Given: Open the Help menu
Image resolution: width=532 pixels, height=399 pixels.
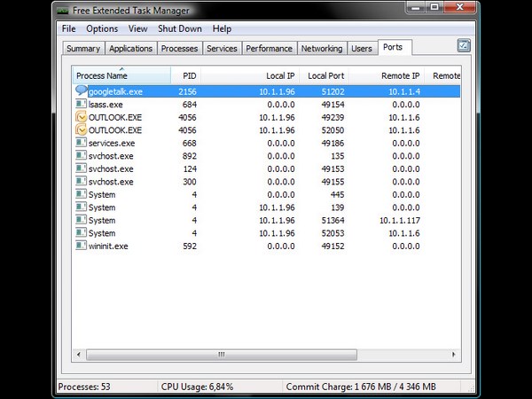Looking at the screenshot, I should pos(222,28).
